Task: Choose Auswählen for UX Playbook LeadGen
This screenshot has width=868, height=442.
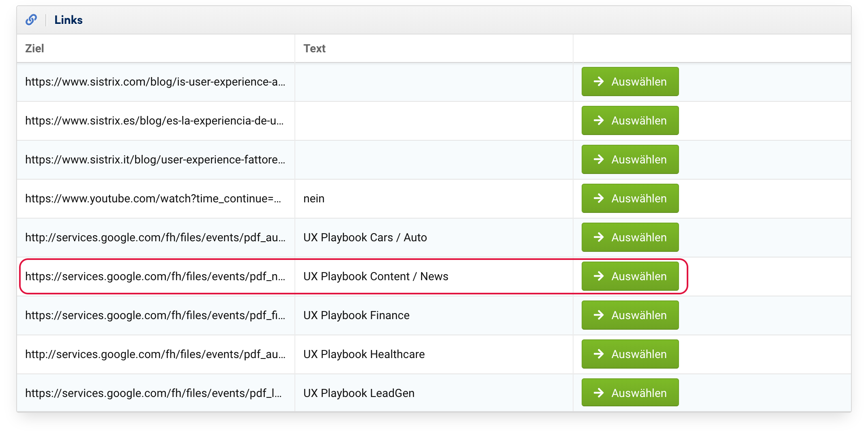Action: [x=630, y=393]
